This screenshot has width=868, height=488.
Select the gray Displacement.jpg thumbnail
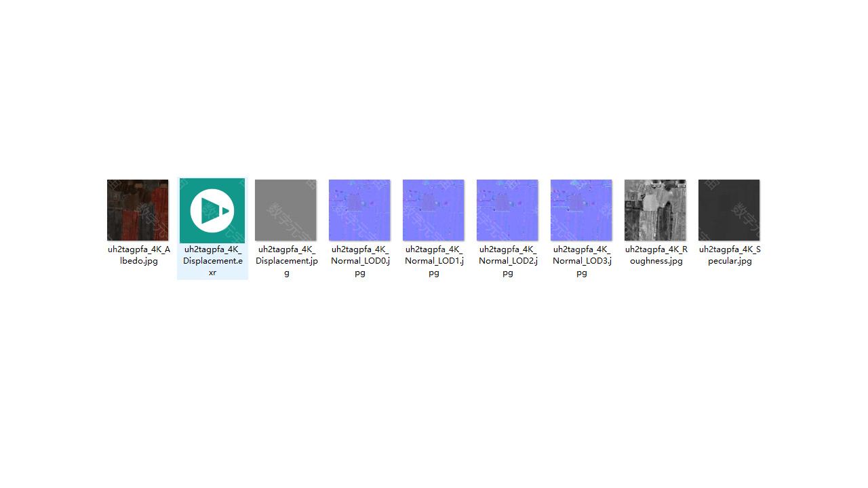click(x=285, y=210)
